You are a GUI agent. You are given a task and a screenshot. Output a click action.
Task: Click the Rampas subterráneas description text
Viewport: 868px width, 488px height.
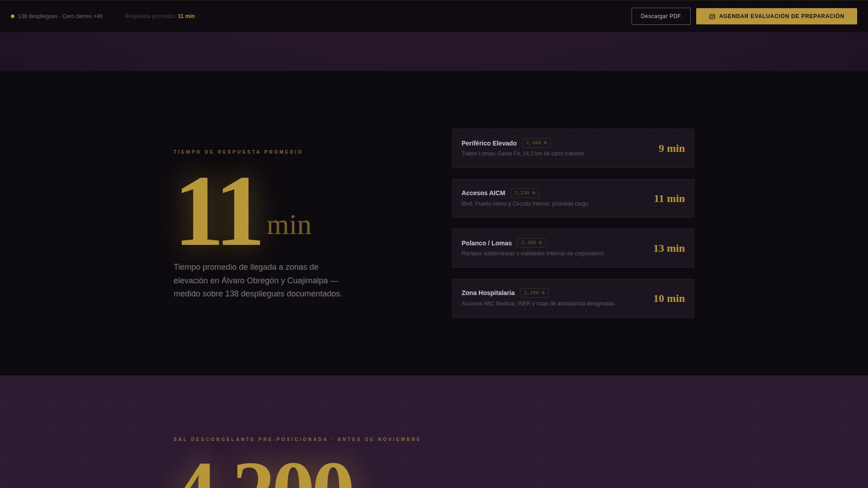533,253
